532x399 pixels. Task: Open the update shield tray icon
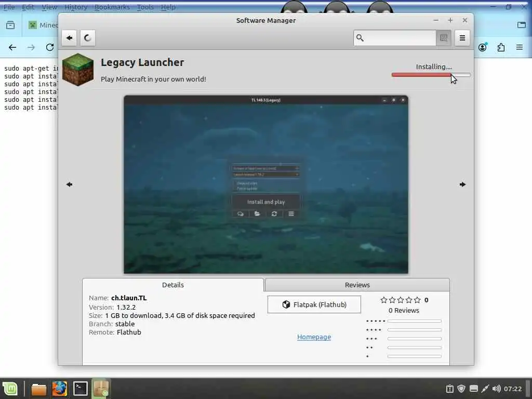(461, 389)
